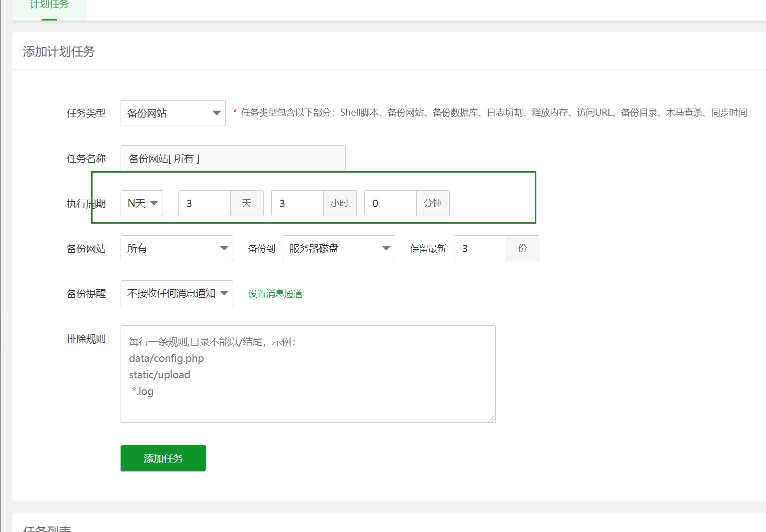Click the 分钟 unit suffix box
Image resolution: width=766 pixels, height=532 pixels.
click(433, 203)
